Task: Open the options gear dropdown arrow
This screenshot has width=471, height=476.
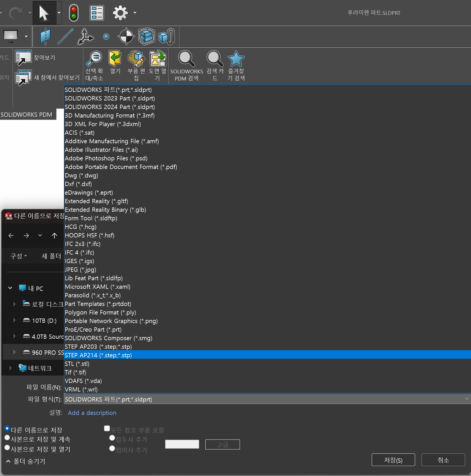Action: (135, 13)
